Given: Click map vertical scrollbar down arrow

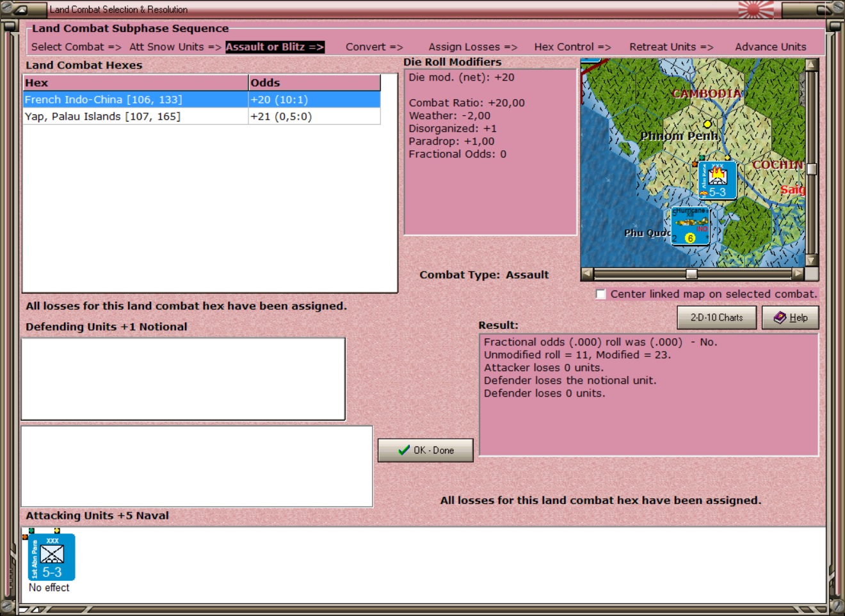Looking at the screenshot, I should [x=812, y=260].
